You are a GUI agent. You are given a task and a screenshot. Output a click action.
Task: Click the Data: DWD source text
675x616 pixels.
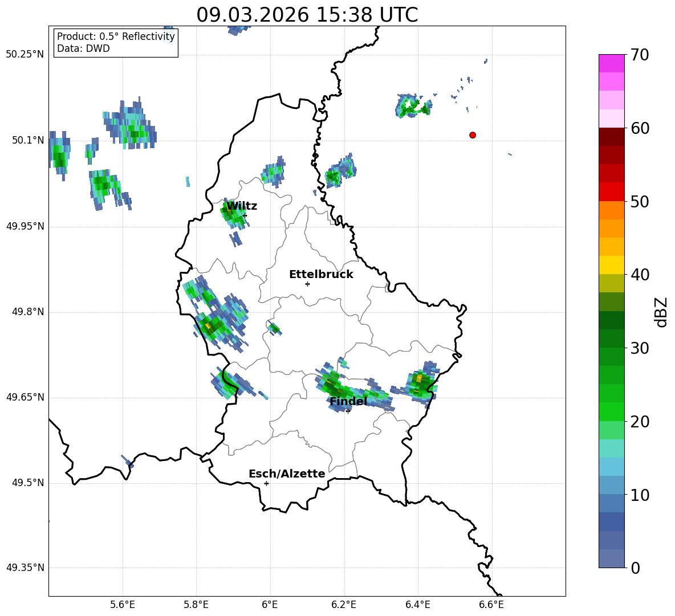[83, 48]
